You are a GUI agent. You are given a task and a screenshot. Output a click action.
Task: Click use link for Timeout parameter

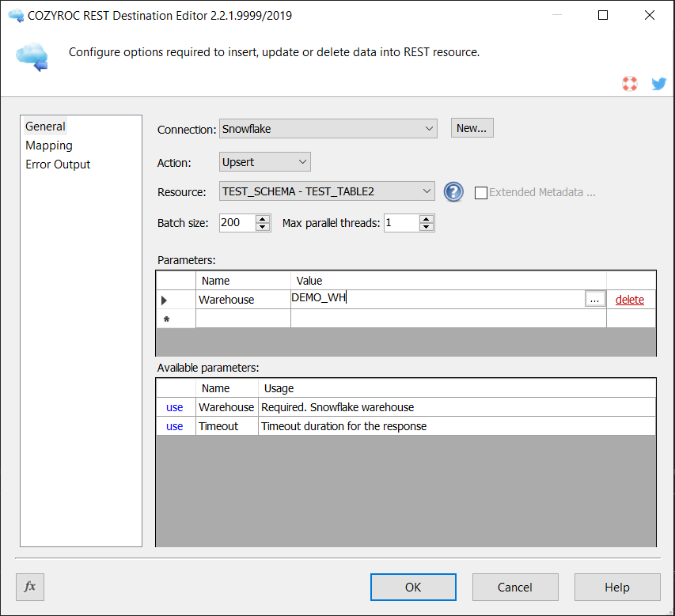coord(174,426)
